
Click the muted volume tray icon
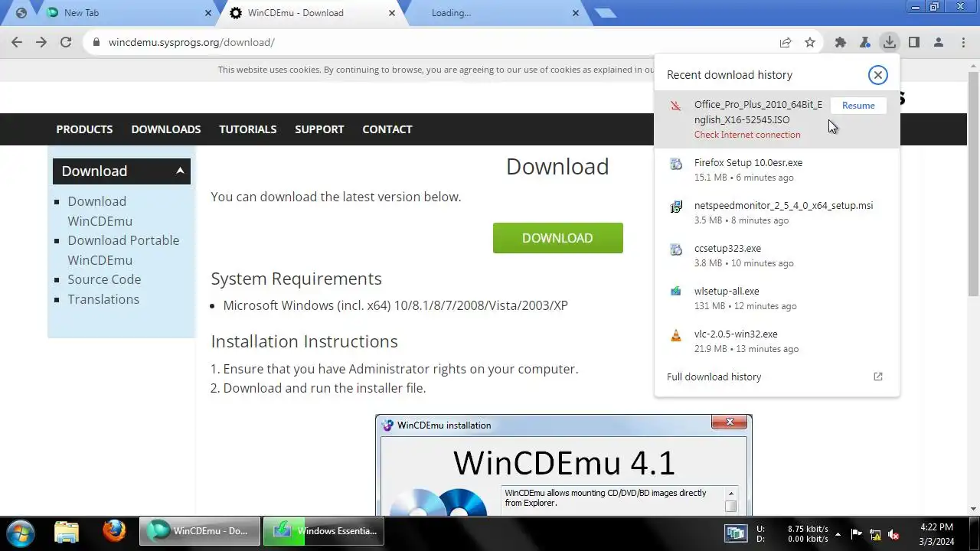coord(893,534)
